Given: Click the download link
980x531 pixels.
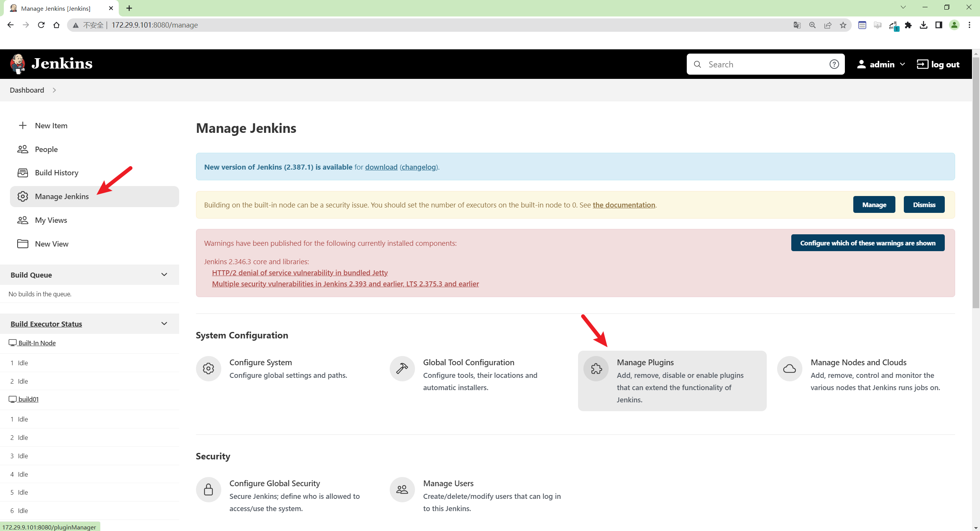Looking at the screenshot, I should click(381, 167).
